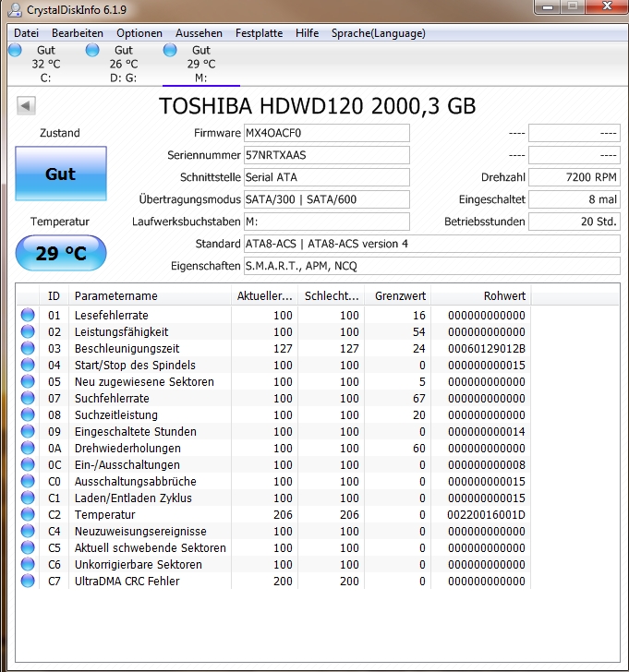Image resolution: width=629 pixels, height=672 pixels.
Task: Click the Eingeschaltet value 8 mal
Action: pos(575,199)
